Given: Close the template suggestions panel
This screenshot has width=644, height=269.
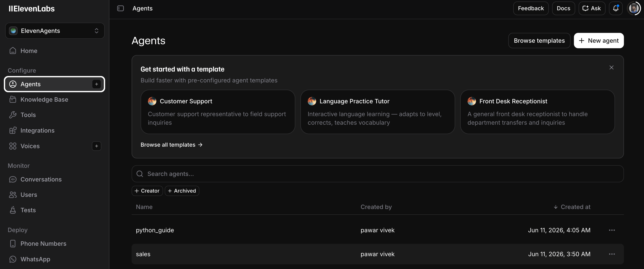Looking at the screenshot, I should pyautogui.click(x=611, y=67).
